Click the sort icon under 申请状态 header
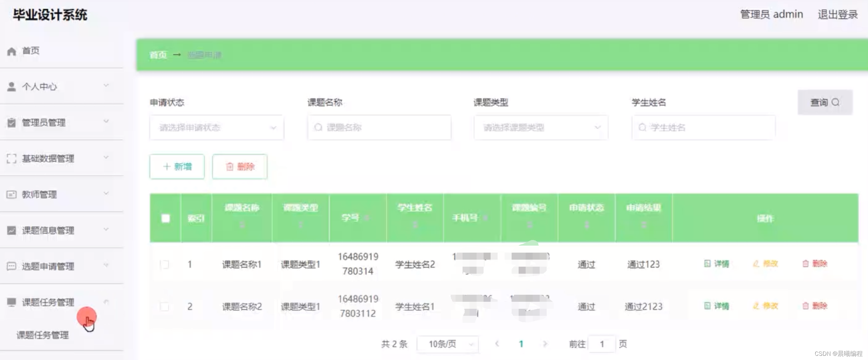The width and height of the screenshot is (868, 360). pyautogui.click(x=587, y=225)
